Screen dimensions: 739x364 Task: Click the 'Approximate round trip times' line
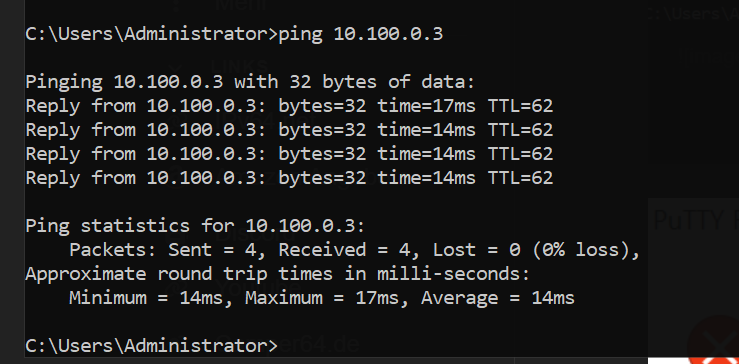click(278, 274)
